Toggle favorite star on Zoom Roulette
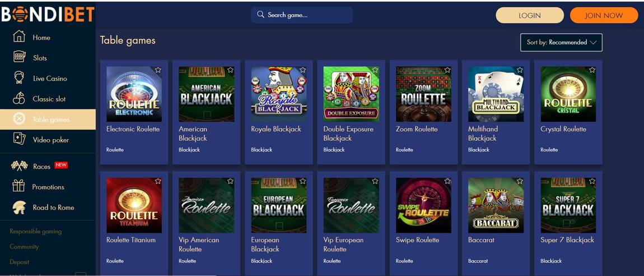Screen dimensions: 644x276 click(447, 70)
